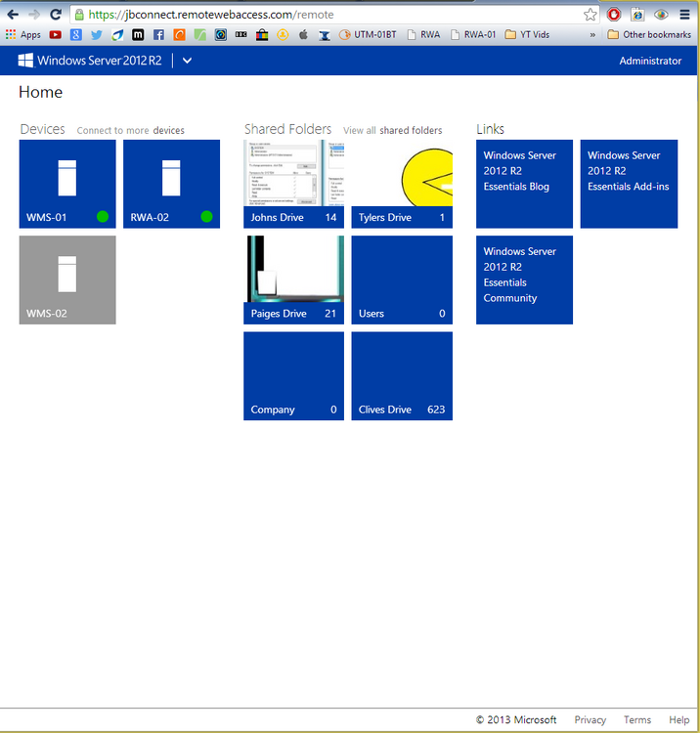Open the RWA bookmark
Image resolution: width=700 pixels, height=733 pixels.
423,34
